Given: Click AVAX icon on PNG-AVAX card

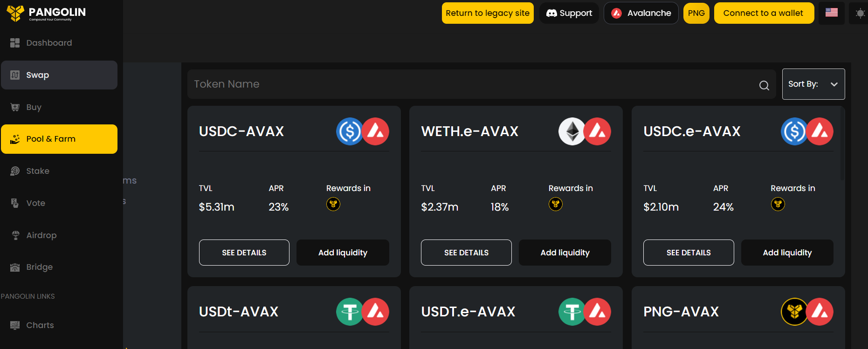Looking at the screenshot, I should pos(820,312).
